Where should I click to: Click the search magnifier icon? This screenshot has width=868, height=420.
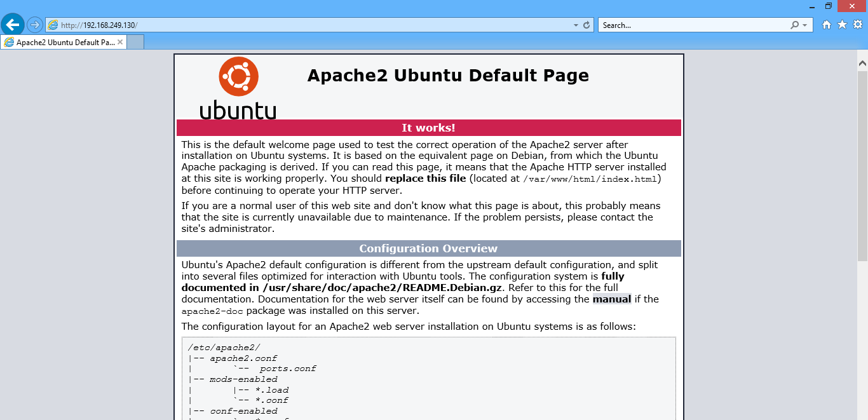point(794,25)
